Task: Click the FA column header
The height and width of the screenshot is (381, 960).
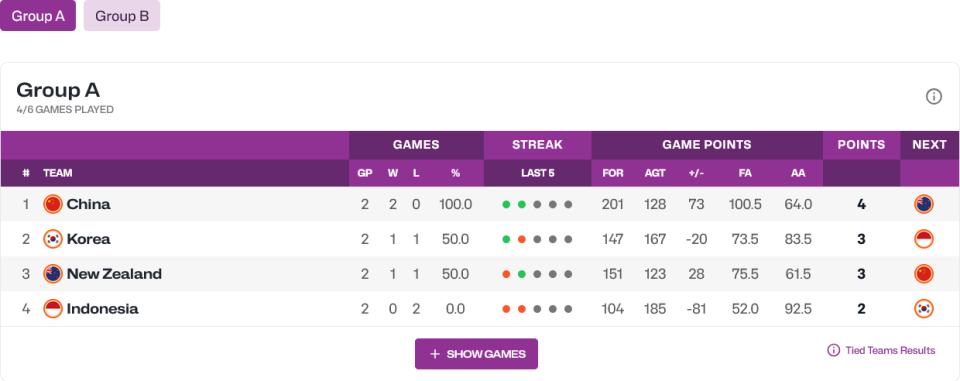Action: point(745,173)
